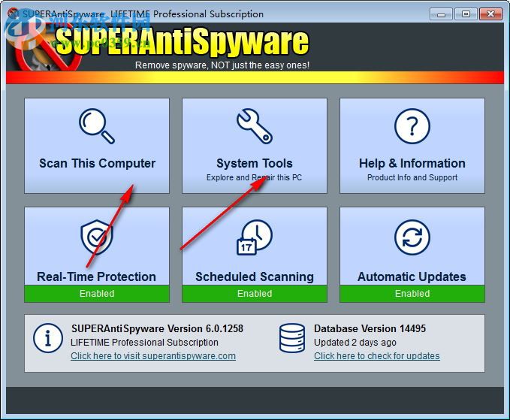
Task: Click 'Explore and Repair this PC' subtitle
Action: coord(255,177)
